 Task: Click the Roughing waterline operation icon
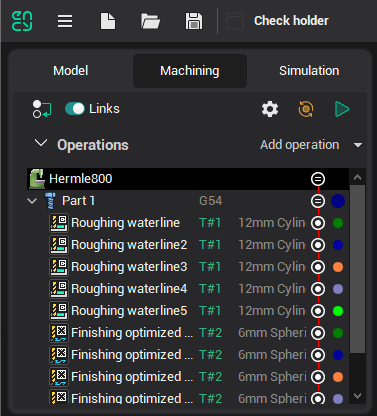pyautogui.click(x=59, y=223)
